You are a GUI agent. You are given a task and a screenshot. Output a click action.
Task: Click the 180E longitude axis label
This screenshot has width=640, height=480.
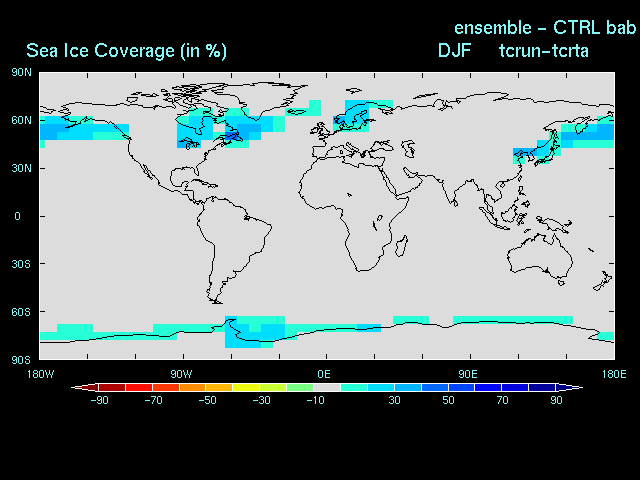(613, 374)
